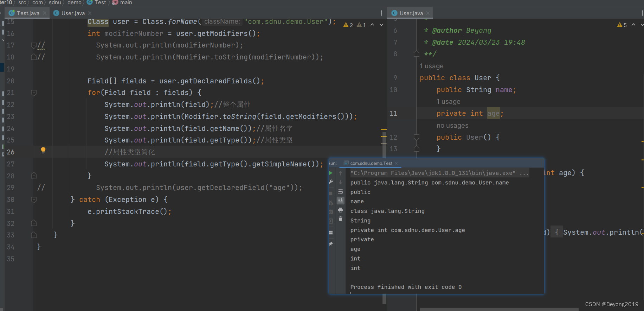This screenshot has height=311, width=644.
Task: Click line number 26 in Test.java gutter
Action: point(11,152)
